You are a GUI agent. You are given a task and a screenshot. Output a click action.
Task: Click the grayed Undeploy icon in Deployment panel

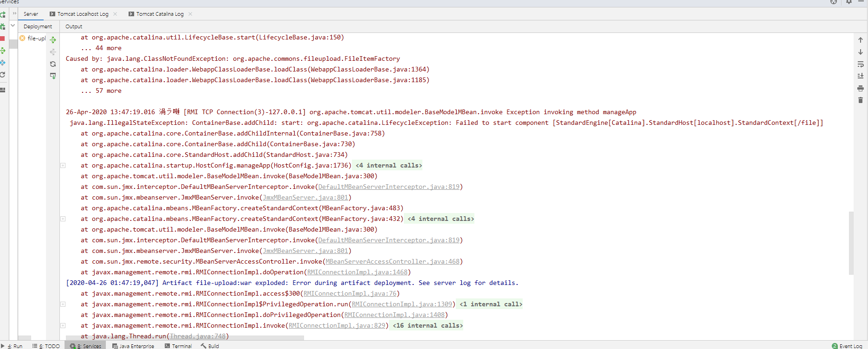[x=53, y=52]
